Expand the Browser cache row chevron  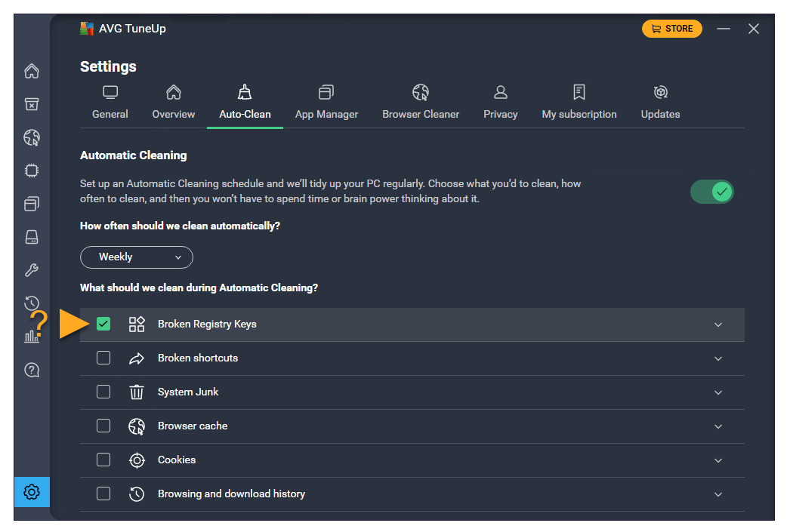click(x=718, y=426)
